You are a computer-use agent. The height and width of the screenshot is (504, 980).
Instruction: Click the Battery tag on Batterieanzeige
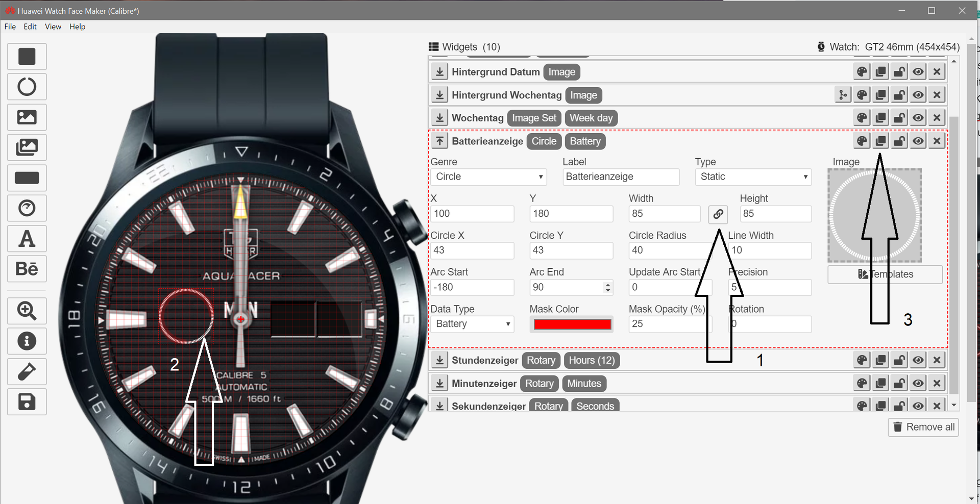click(585, 141)
